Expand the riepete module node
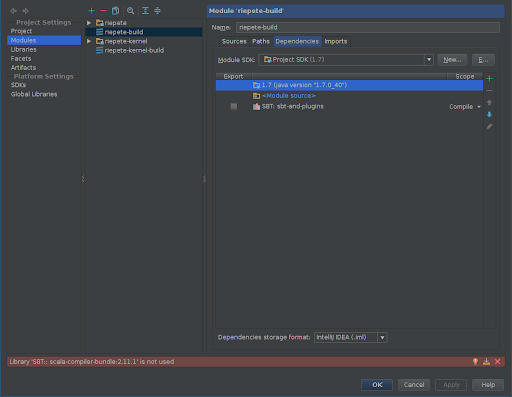The image size is (512, 397). tap(89, 23)
